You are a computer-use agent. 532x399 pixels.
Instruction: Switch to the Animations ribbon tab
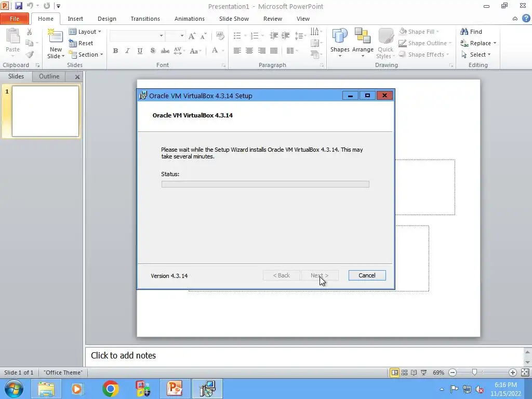click(x=189, y=19)
